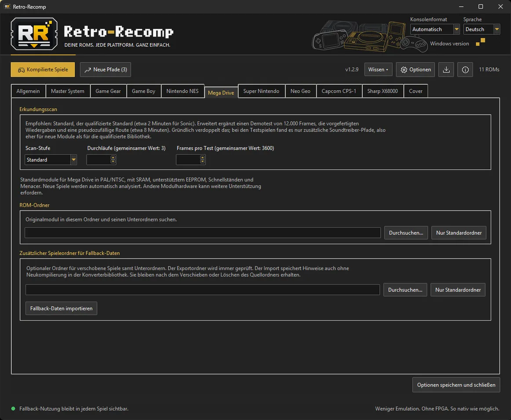The width and height of the screenshot is (511, 420).
Task: Click the status text Fallback-Nutzung bleibt sichtbar
Action: point(73,409)
